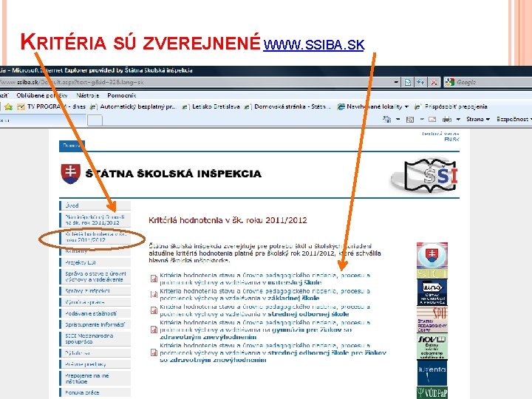Click the browser address bar URL

click(x=195, y=82)
